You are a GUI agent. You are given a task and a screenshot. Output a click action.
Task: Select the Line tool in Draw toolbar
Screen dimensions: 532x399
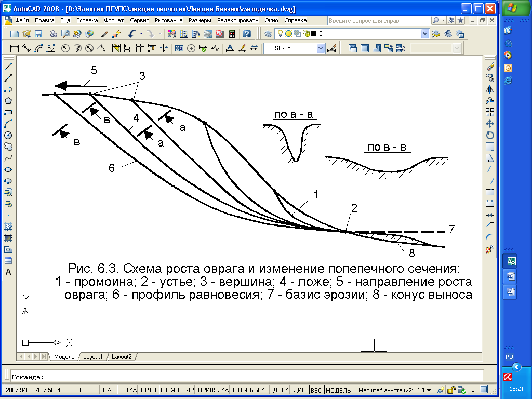point(8,66)
